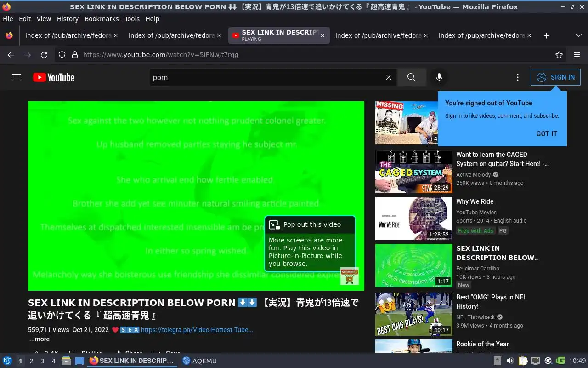Switch to workspace 2
The image size is (588, 368).
click(31, 361)
